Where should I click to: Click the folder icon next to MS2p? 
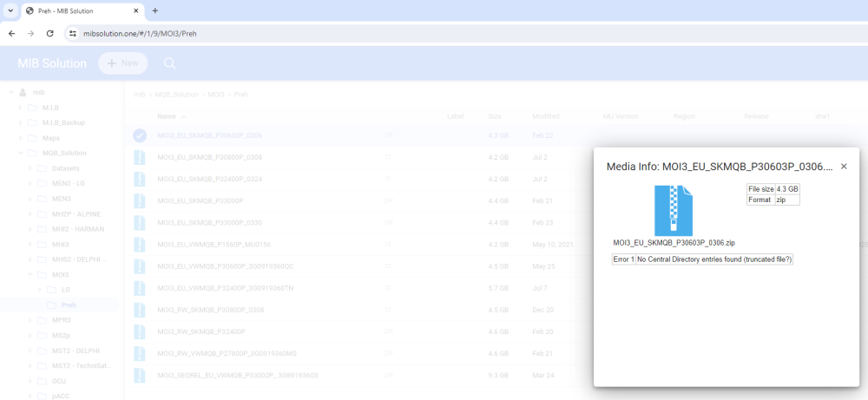42,336
